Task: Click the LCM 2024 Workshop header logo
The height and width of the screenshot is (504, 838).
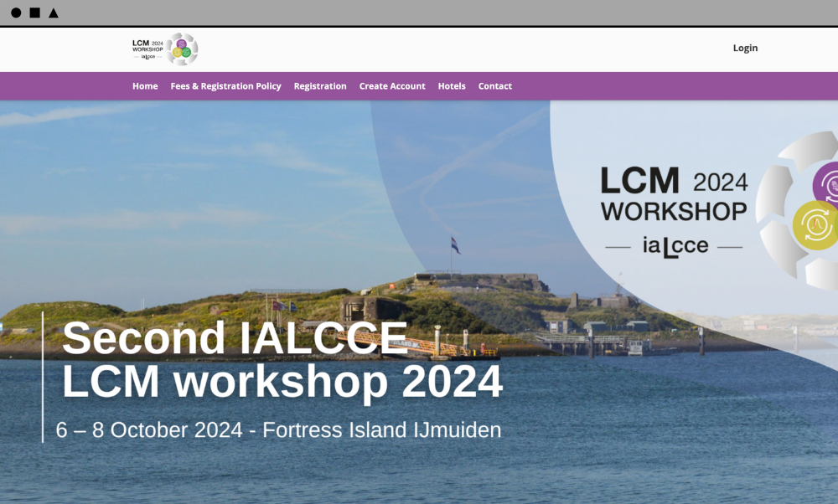Action: [165, 49]
